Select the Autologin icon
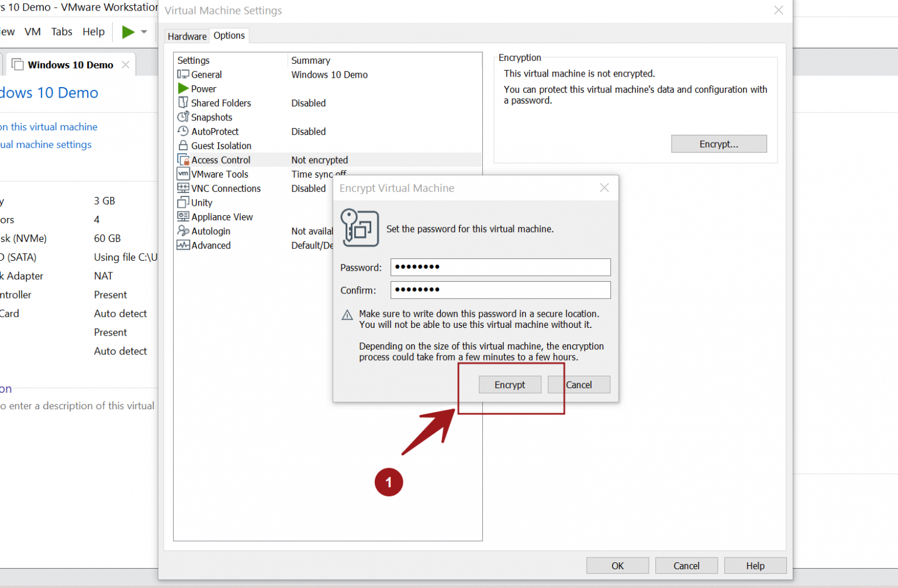This screenshot has height=588, width=898. pos(183,231)
